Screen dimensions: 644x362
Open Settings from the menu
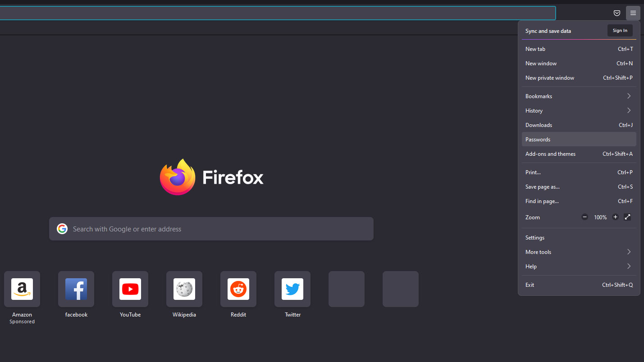coord(579,237)
